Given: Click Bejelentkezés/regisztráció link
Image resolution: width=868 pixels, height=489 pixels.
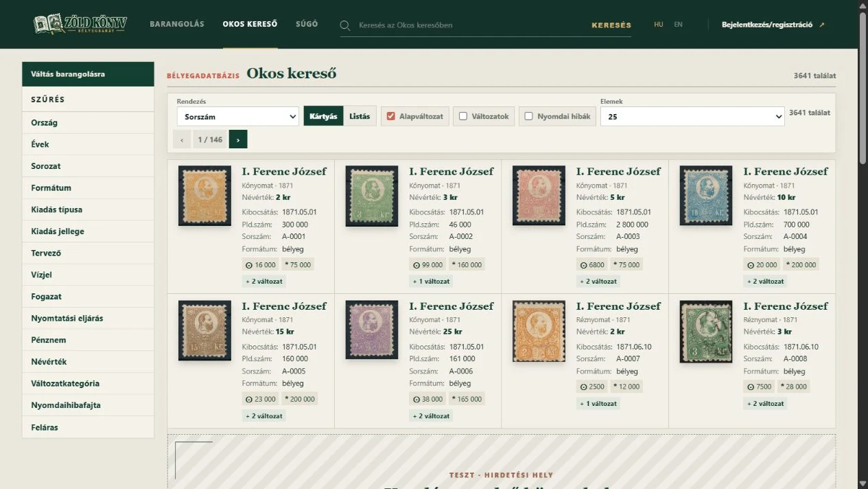Looking at the screenshot, I should coord(767,25).
